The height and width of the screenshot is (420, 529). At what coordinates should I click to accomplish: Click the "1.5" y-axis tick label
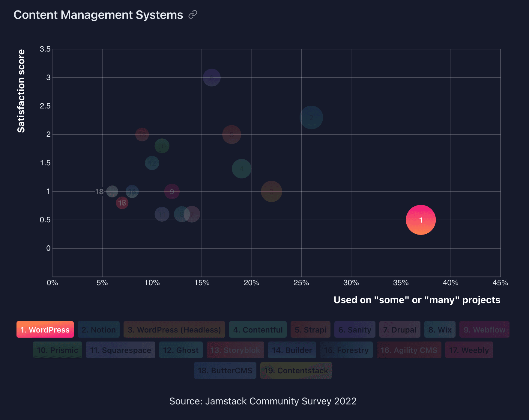pos(45,163)
